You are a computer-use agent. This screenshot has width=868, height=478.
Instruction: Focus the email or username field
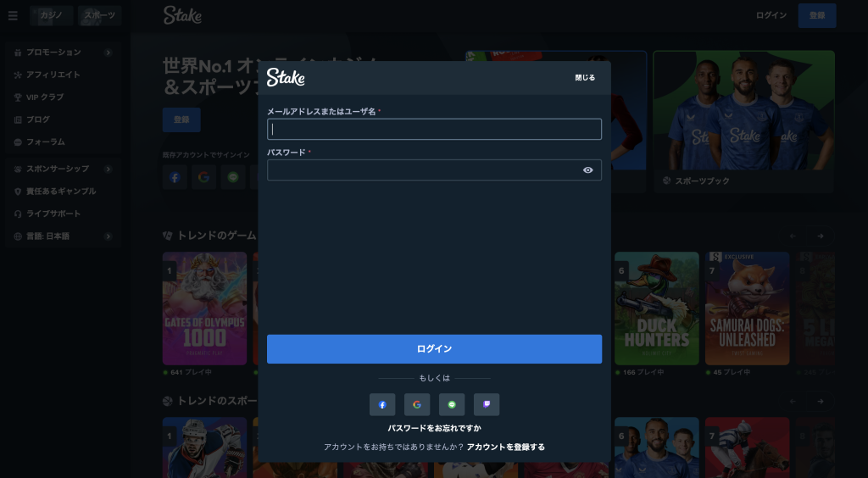point(435,129)
